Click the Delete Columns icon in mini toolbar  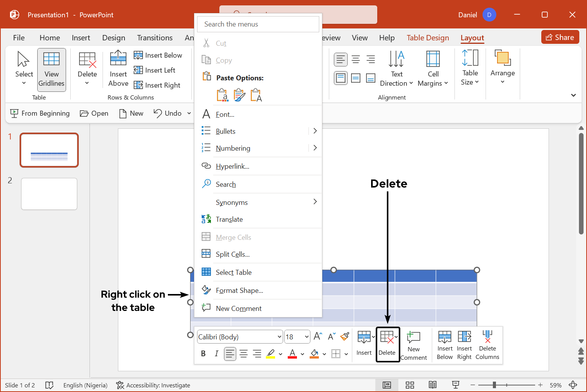(487, 345)
